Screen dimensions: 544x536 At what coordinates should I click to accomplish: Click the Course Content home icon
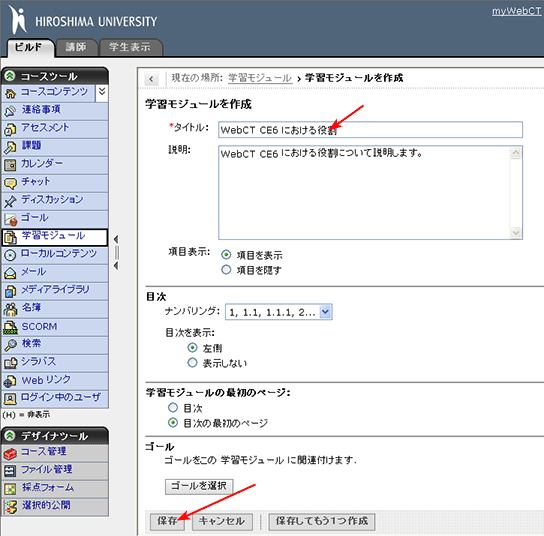click(x=10, y=93)
